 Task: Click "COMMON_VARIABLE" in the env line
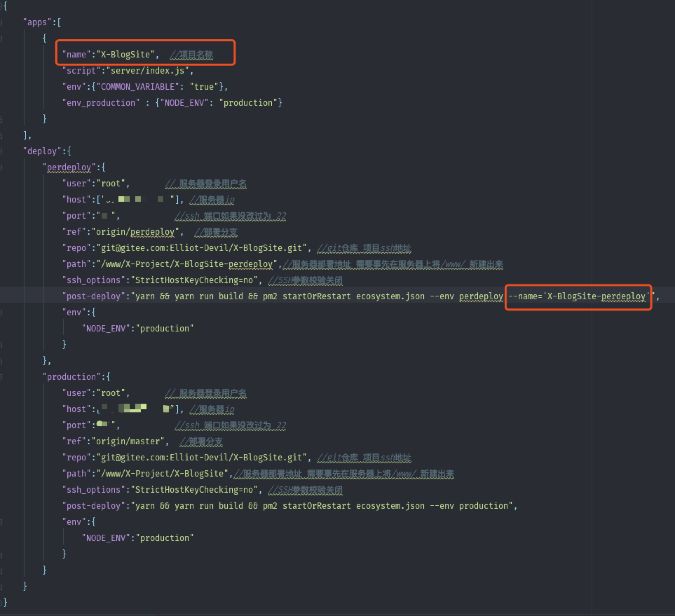[x=138, y=87]
